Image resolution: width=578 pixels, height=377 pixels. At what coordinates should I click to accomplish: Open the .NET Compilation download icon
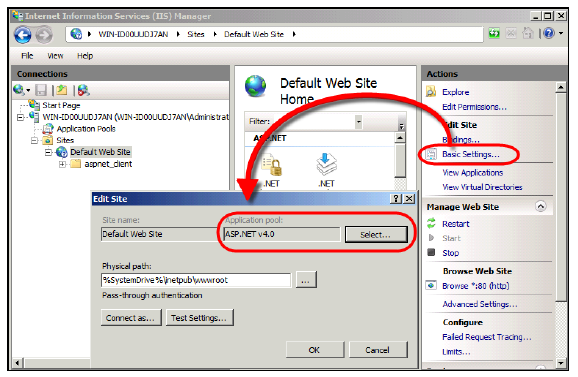[326, 164]
